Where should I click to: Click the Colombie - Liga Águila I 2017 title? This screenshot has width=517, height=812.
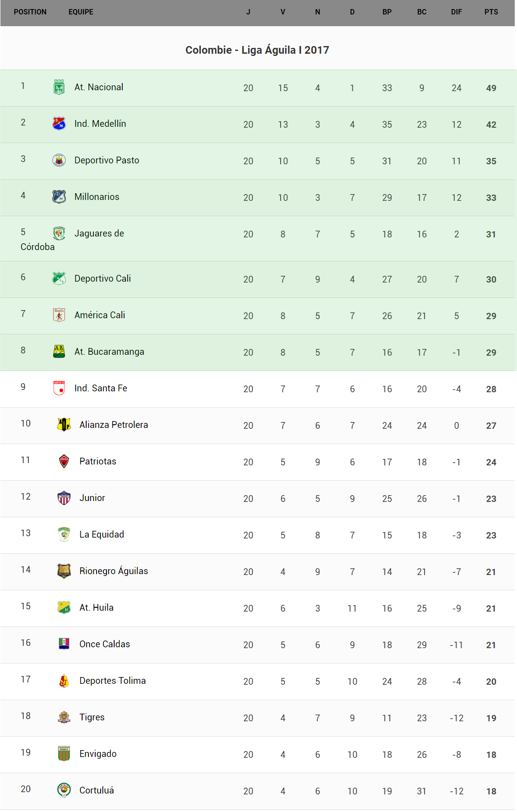tap(257, 50)
